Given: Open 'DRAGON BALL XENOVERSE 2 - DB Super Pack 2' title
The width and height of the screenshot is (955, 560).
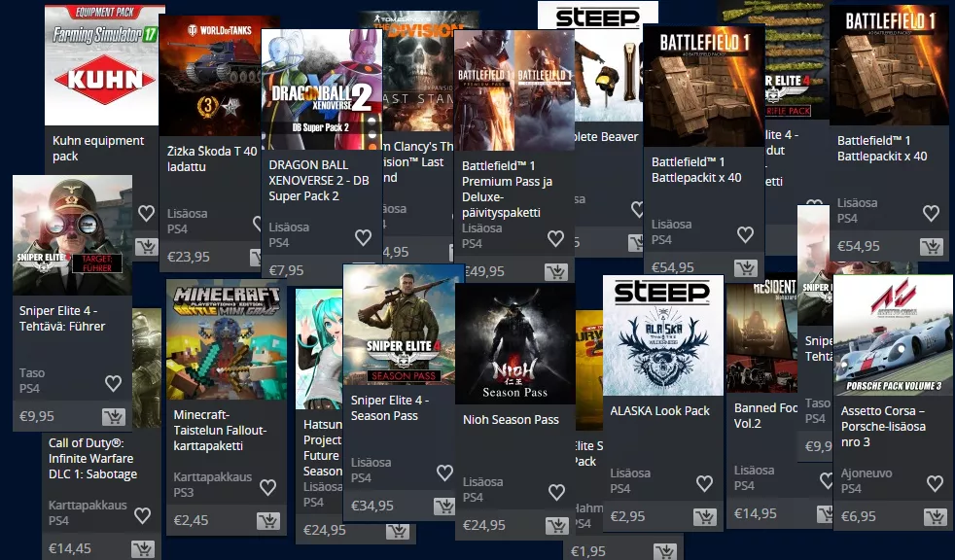Looking at the screenshot, I should [319, 180].
